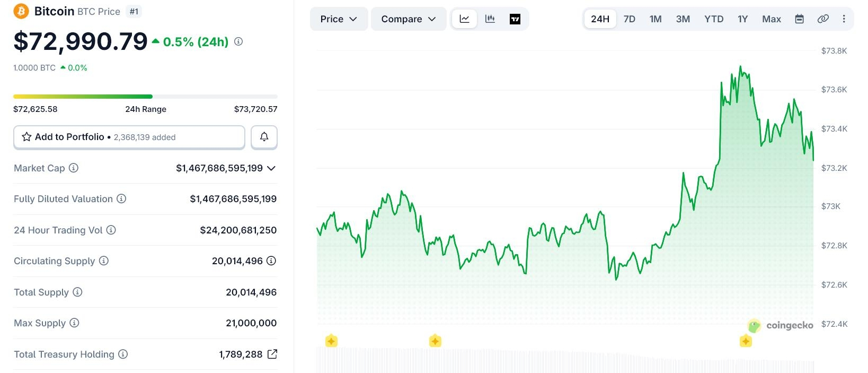This screenshot has width=868, height=373.
Task: Click the 24h Range progress bar
Action: point(145,97)
